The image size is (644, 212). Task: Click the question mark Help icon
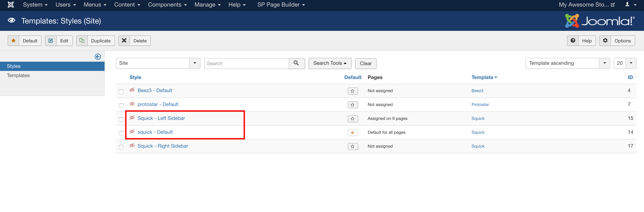(573, 41)
